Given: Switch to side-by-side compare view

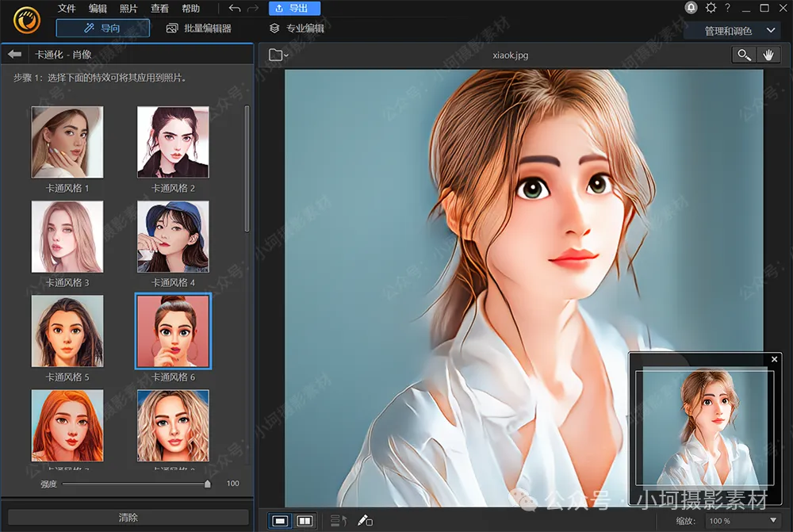Looking at the screenshot, I should 305,521.
